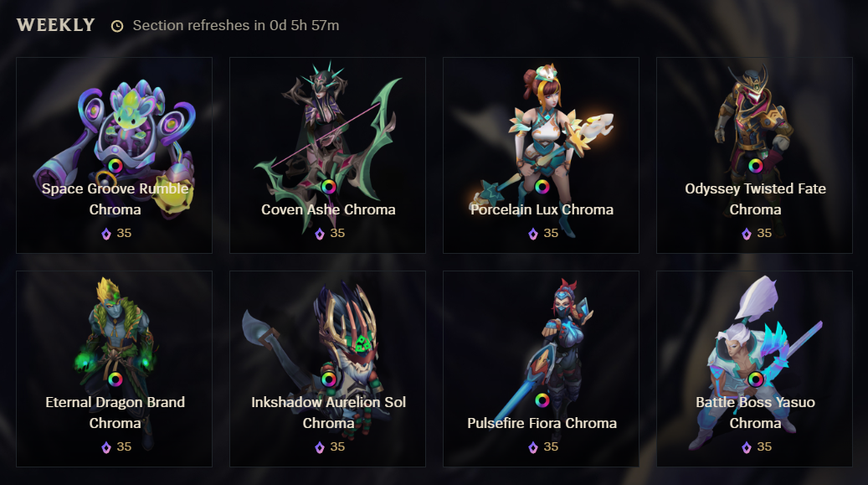
Task: Click the 35 price under Inkshadow Aurelion Sol
Action: (x=337, y=446)
